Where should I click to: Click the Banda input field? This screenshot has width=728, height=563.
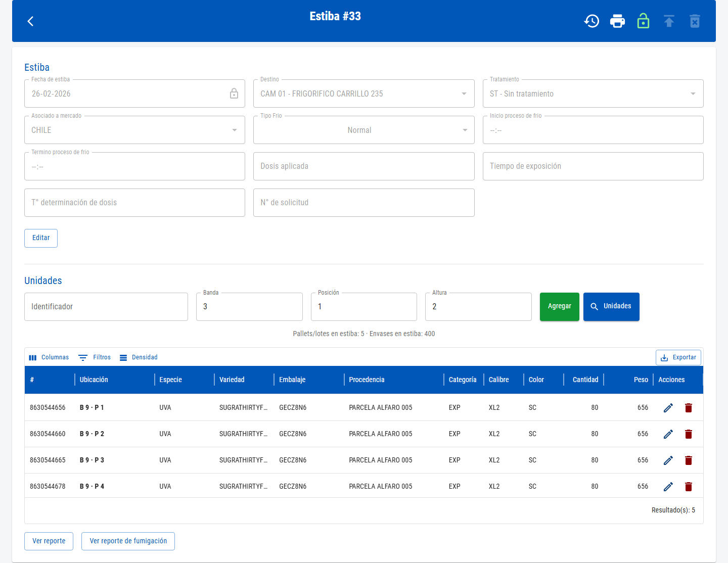coord(249,307)
